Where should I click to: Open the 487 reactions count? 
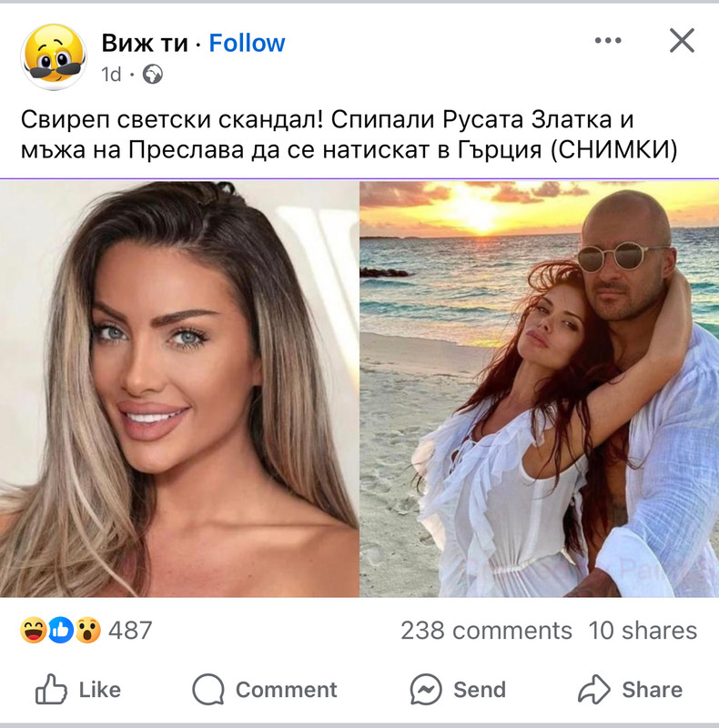[130, 631]
